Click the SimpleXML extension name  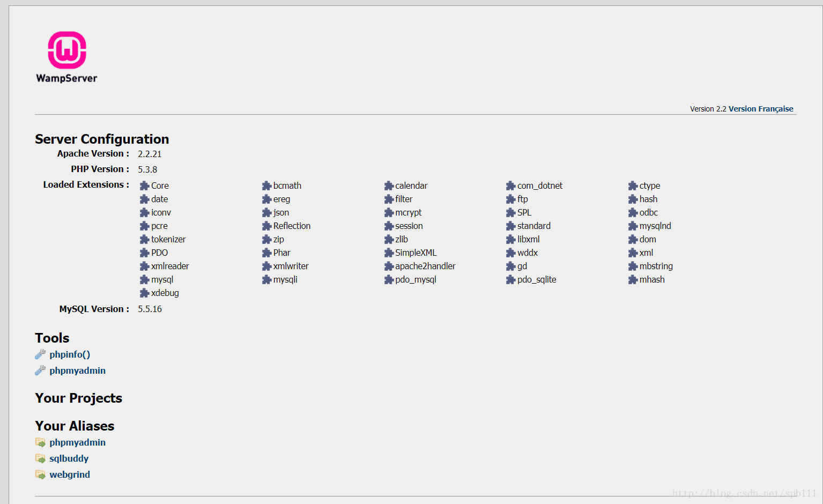pyautogui.click(x=416, y=253)
